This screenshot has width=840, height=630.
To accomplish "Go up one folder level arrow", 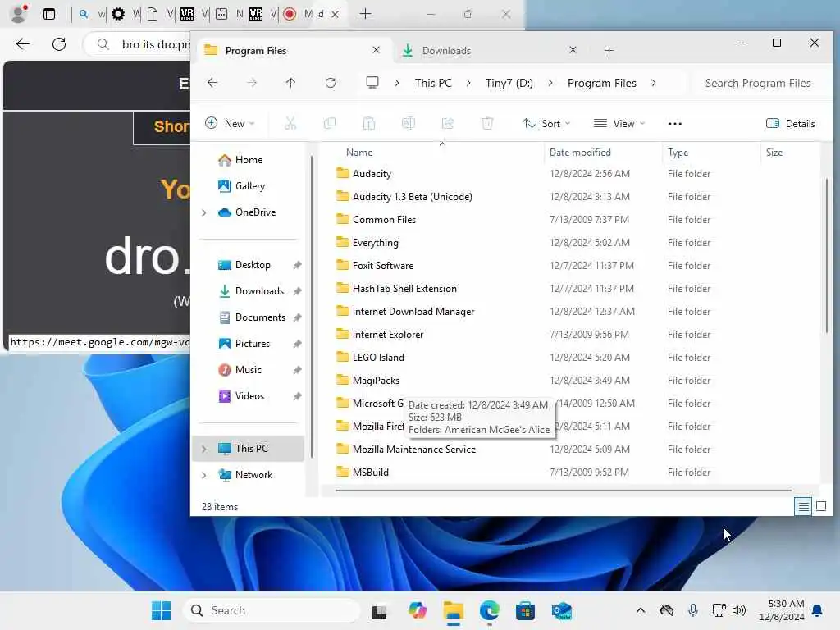I will click(x=290, y=83).
